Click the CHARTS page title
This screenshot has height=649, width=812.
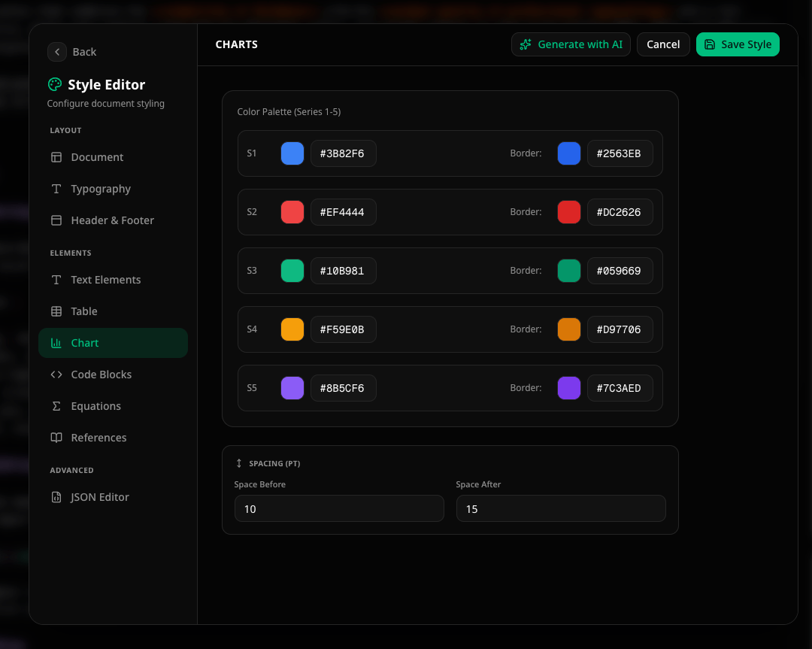point(237,44)
